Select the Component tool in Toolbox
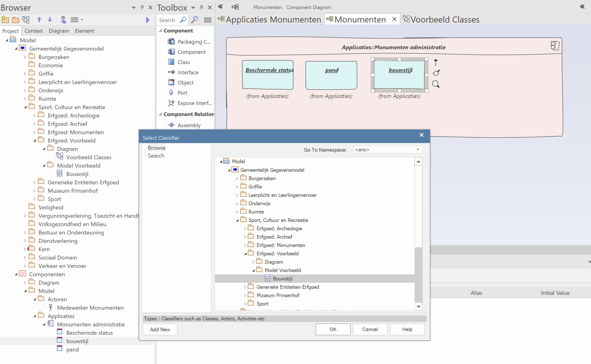This screenshot has width=591, height=364. [x=192, y=52]
